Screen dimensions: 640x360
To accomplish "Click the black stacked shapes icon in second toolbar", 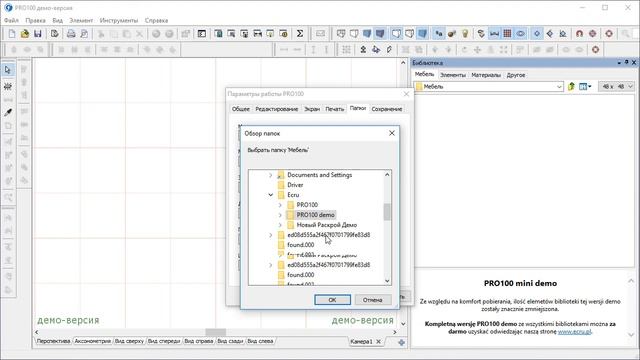I will tap(363, 50).
